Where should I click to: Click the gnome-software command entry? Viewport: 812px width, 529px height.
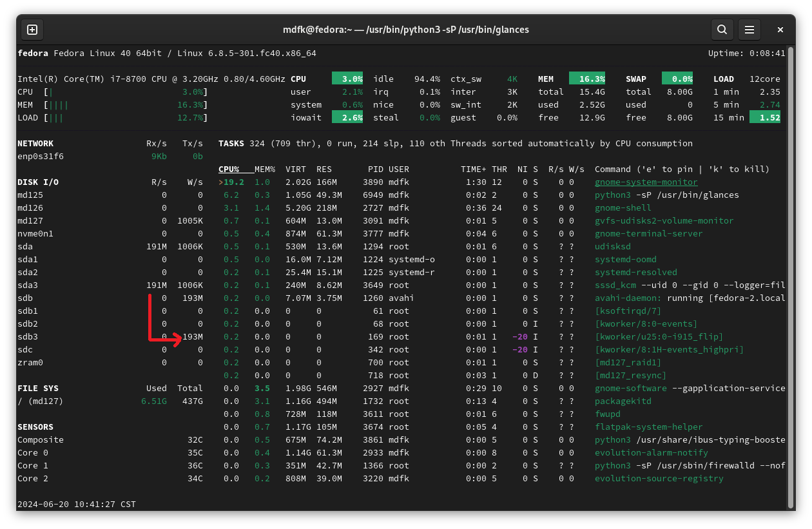690,389
